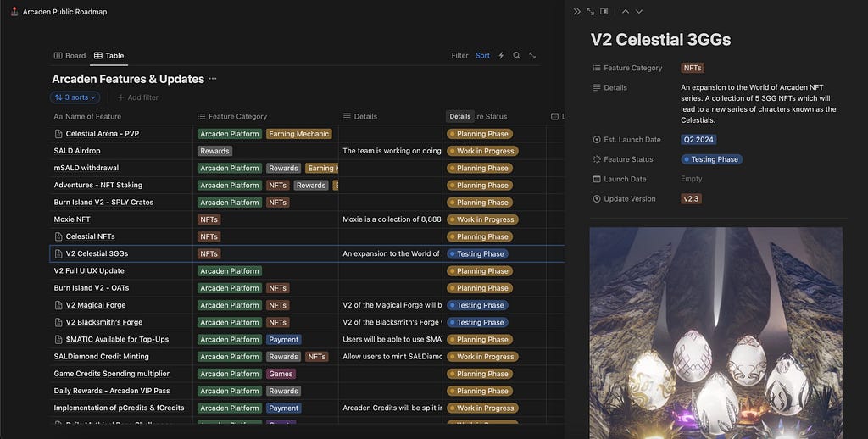Screen dimensions: 868x439
Task: Switch to the Board view tab
Action: click(x=70, y=55)
